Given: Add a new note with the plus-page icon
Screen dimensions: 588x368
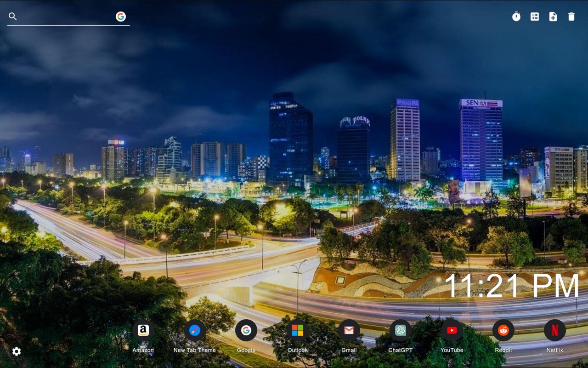Looking at the screenshot, I should point(553,17).
